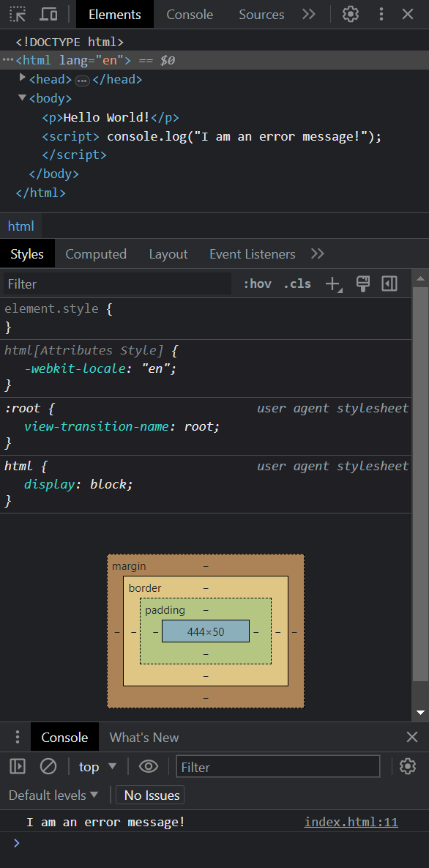Open the Layout tab
Viewport: 429px width, 868px height.
coord(168,254)
